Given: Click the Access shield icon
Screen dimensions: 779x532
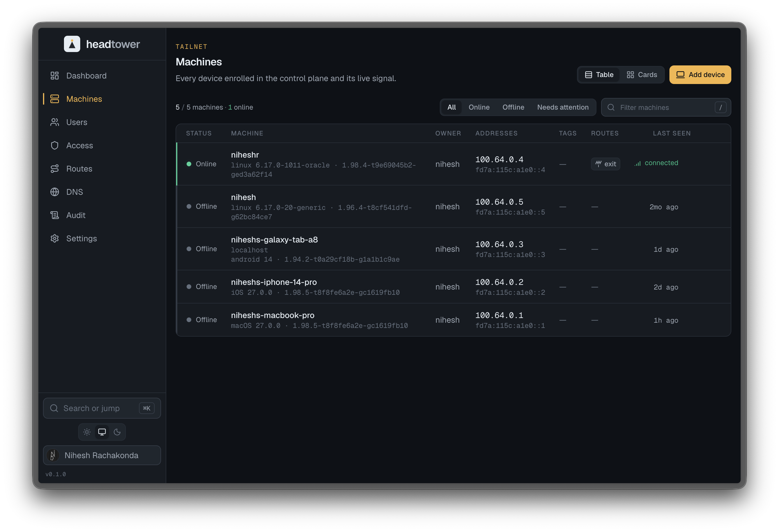Looking at the screenshot, I should point(55,145).
